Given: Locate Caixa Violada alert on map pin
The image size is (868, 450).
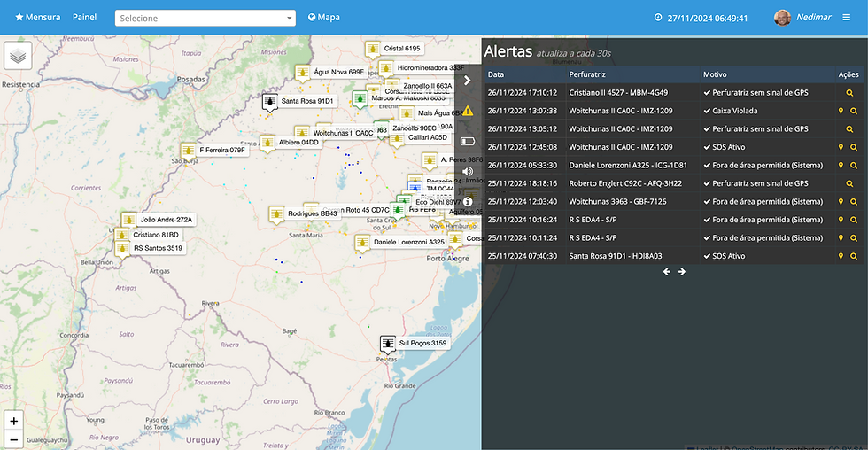Looking at the screenshot, I should click(841, 111).
